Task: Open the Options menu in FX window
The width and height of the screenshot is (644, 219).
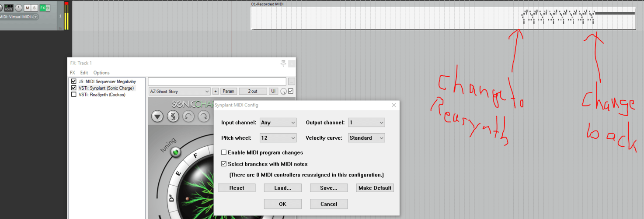Action: coord(101,73)
